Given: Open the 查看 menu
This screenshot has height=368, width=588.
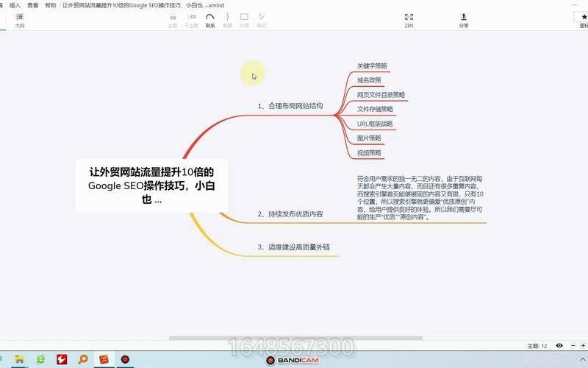Looking at the screenshot, I should coord(32,5).
